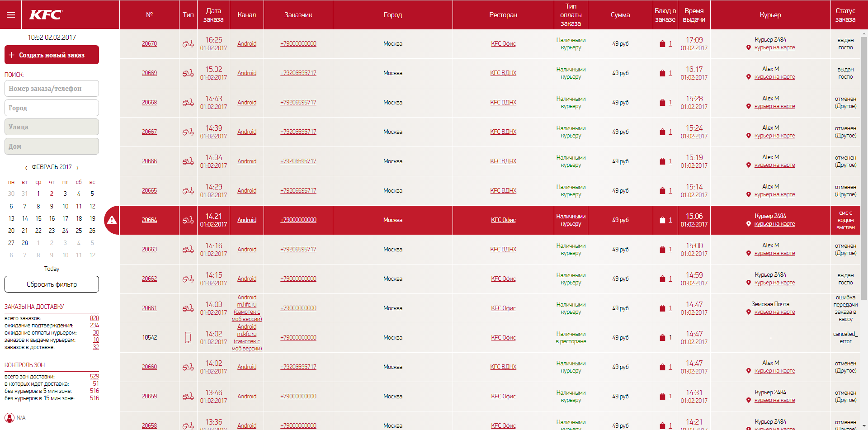This screenshot has width=868, height=430.
Task: Click delivery bike icon for order 20670
Action: click(188, 44)
